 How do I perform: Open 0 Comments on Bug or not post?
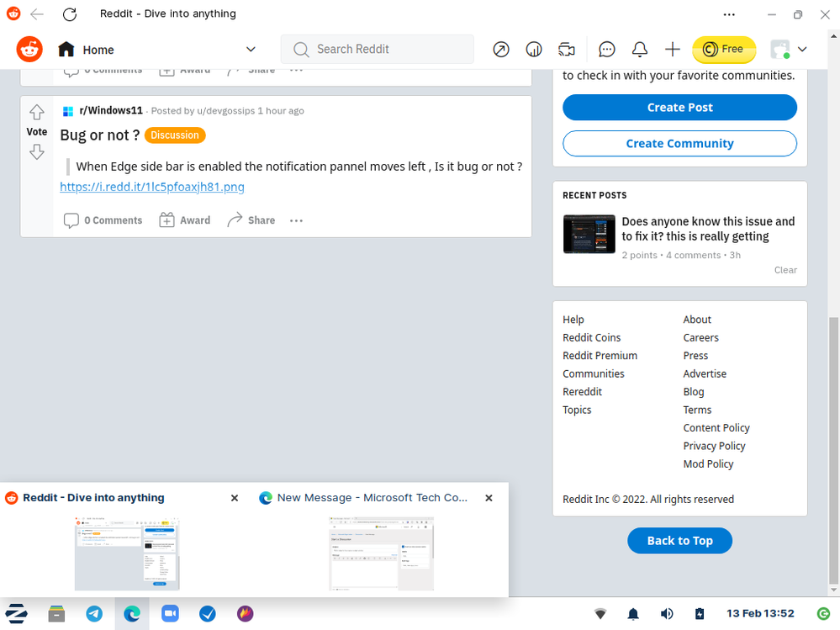click(x=103, y=220)
